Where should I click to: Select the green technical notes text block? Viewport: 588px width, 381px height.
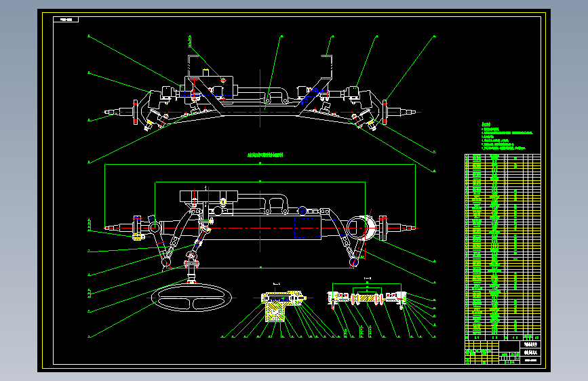[507, 136]
